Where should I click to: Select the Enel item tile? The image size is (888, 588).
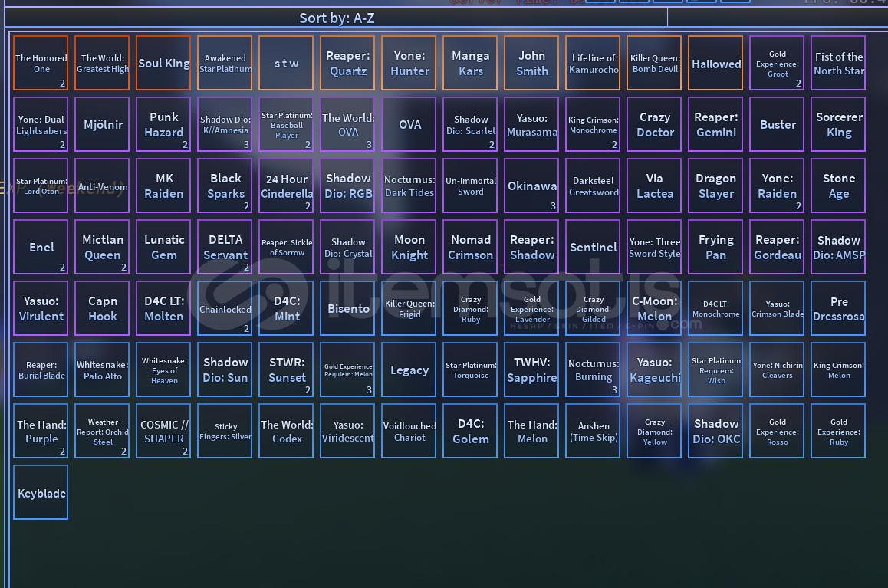[41, 247]
